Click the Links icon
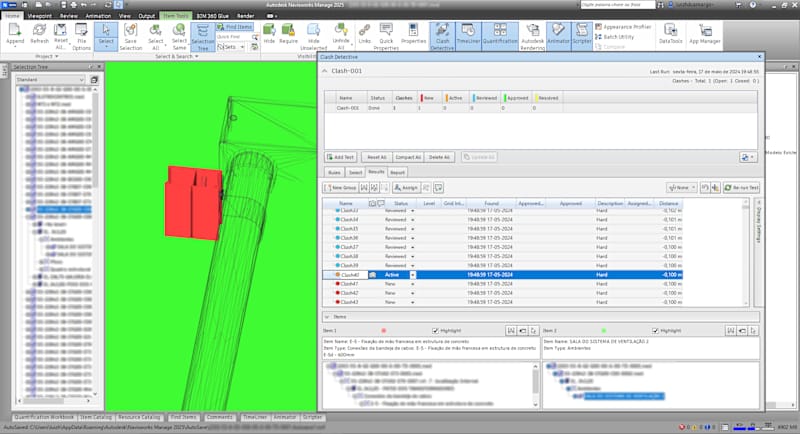800x434 pixels. pos(364,34)
